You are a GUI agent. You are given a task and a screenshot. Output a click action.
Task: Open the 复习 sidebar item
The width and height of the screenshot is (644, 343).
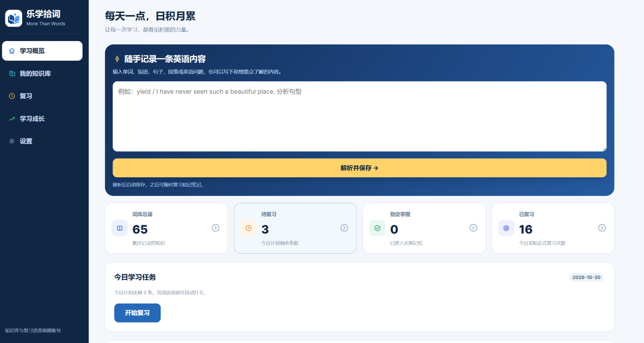pyautogui.click(x=42, y=96)
